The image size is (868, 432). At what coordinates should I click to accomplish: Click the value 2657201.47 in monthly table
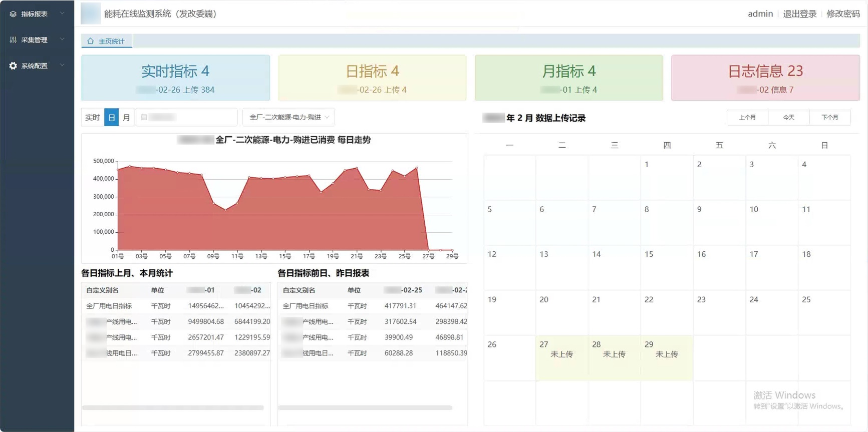[x=206, y=337]
